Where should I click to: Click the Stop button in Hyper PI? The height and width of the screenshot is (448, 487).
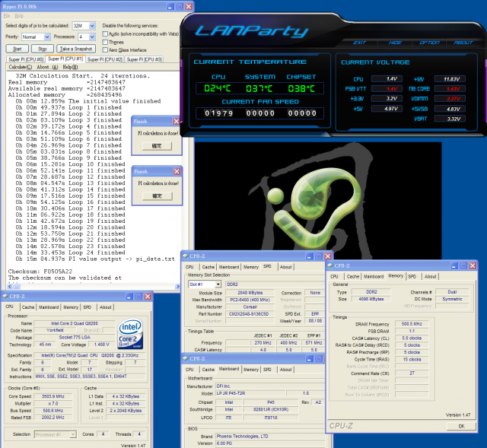click(43, 49)
